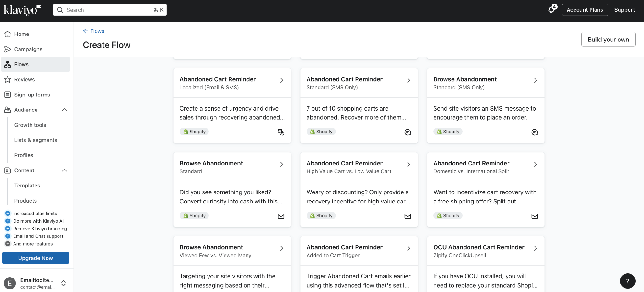Collapse the Content section

pos(64,170)
